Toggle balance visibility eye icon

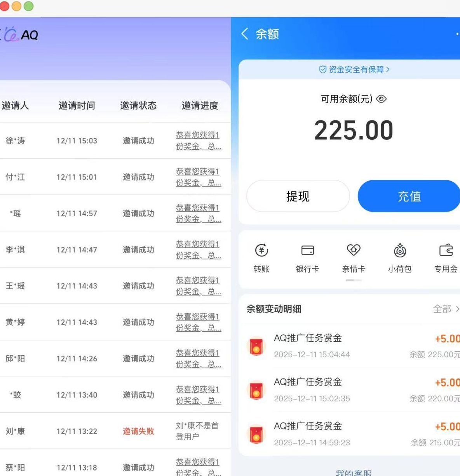coord(382,99)
